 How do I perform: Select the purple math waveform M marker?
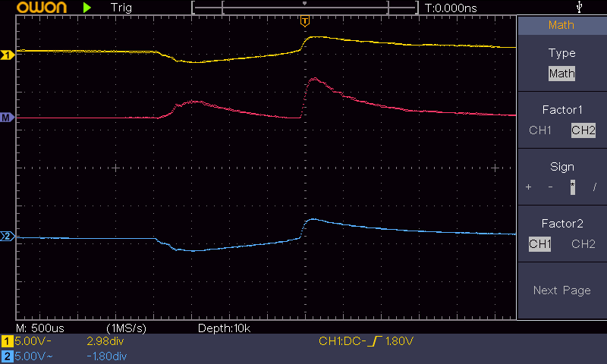coord(8,118)
